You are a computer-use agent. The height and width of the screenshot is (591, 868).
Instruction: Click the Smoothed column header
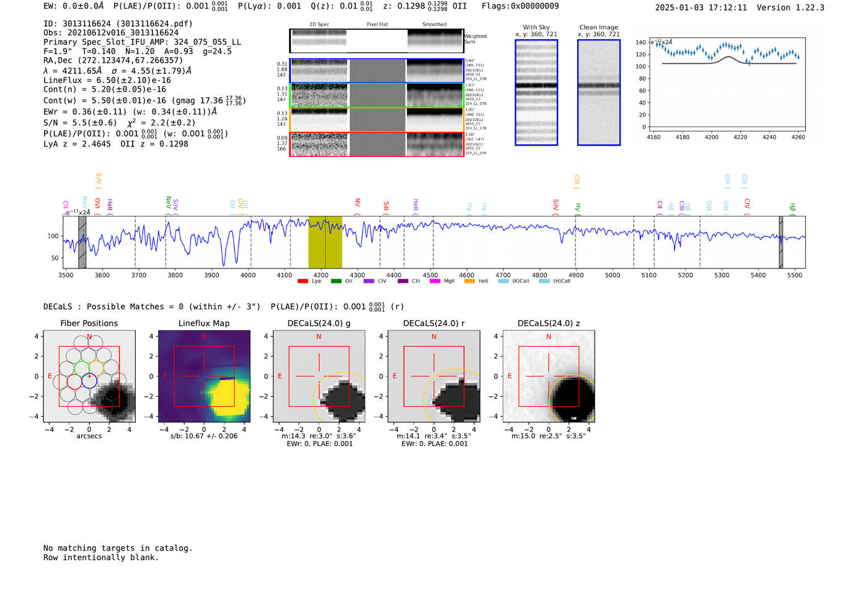(435, 25)
